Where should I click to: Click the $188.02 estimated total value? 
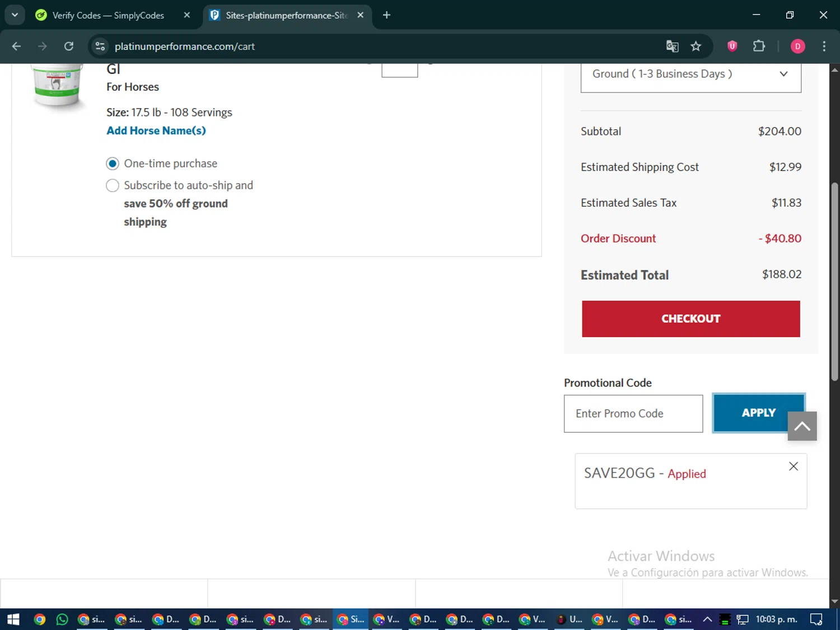(782, 274)
